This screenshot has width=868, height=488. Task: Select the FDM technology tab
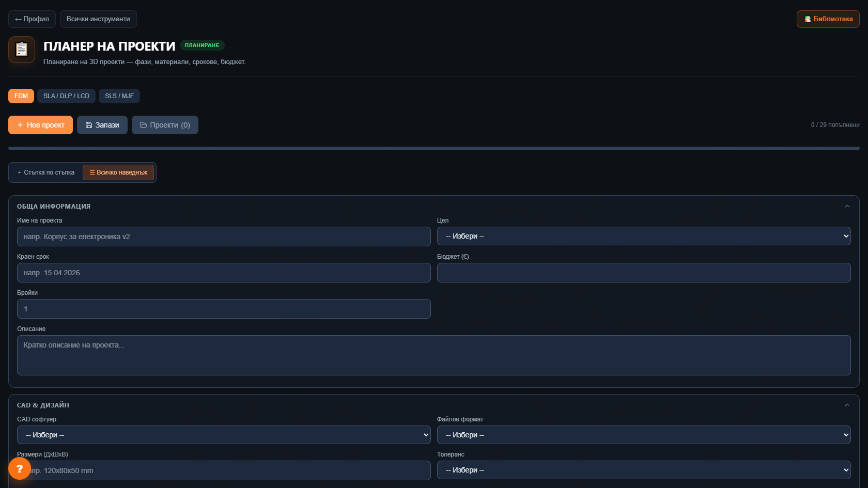tap(21, 96)
